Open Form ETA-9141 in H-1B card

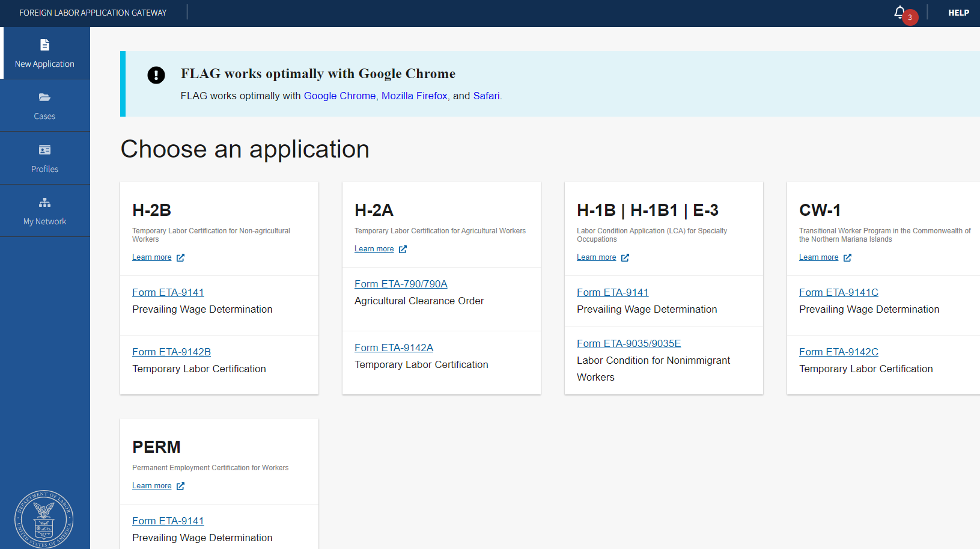(612, 292)
